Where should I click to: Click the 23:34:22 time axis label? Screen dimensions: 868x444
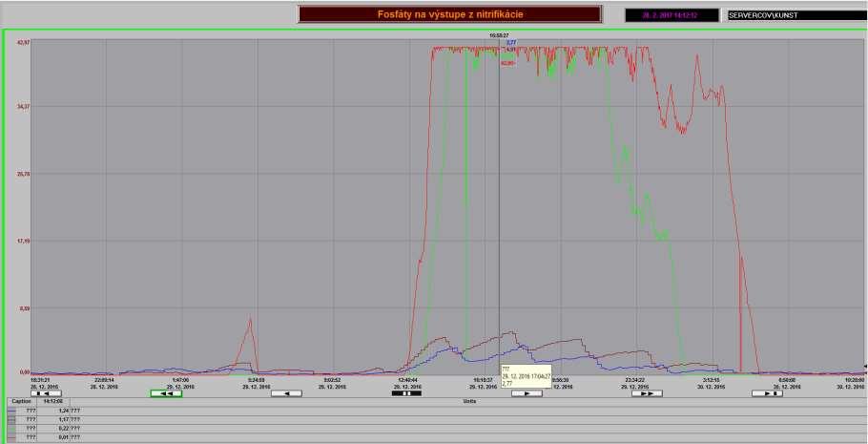(x=635, y=380)
